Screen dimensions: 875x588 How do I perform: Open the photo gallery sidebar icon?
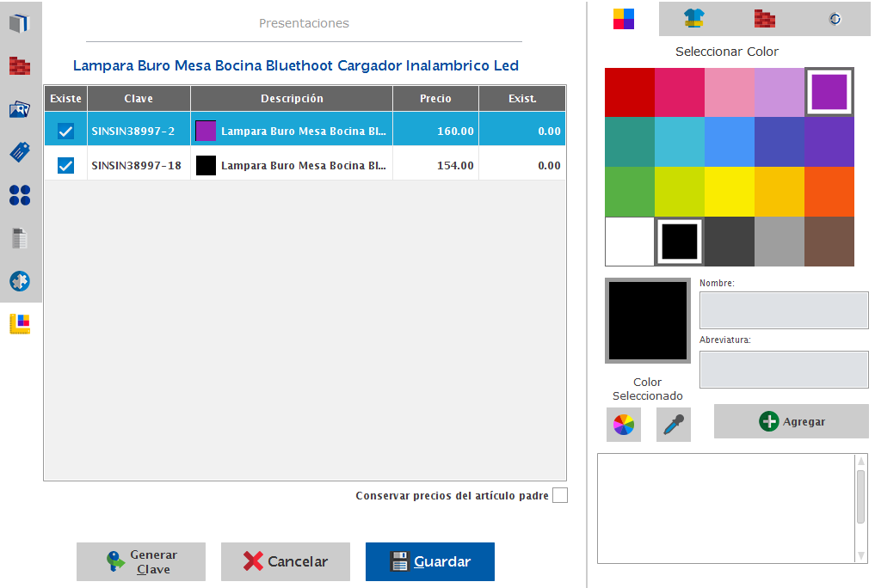[20, 109]
